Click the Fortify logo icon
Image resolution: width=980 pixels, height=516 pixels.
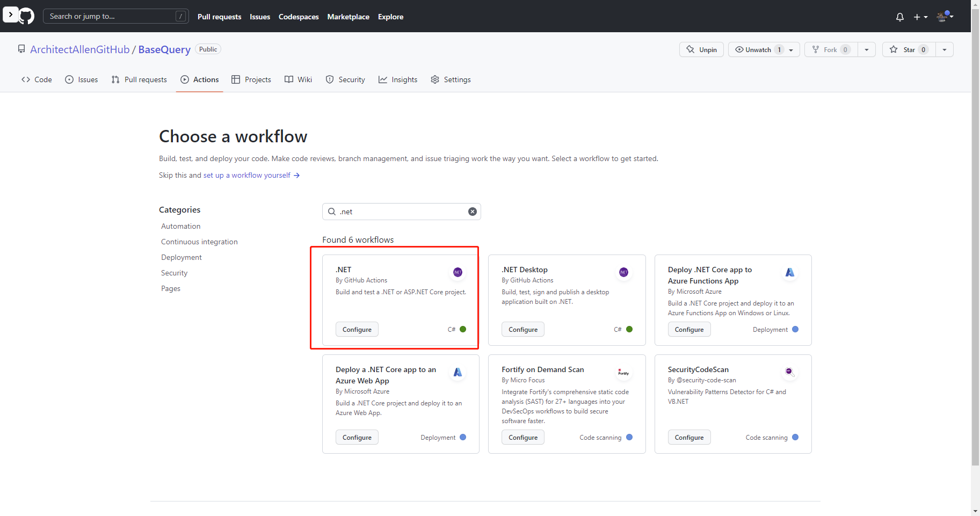623,372
